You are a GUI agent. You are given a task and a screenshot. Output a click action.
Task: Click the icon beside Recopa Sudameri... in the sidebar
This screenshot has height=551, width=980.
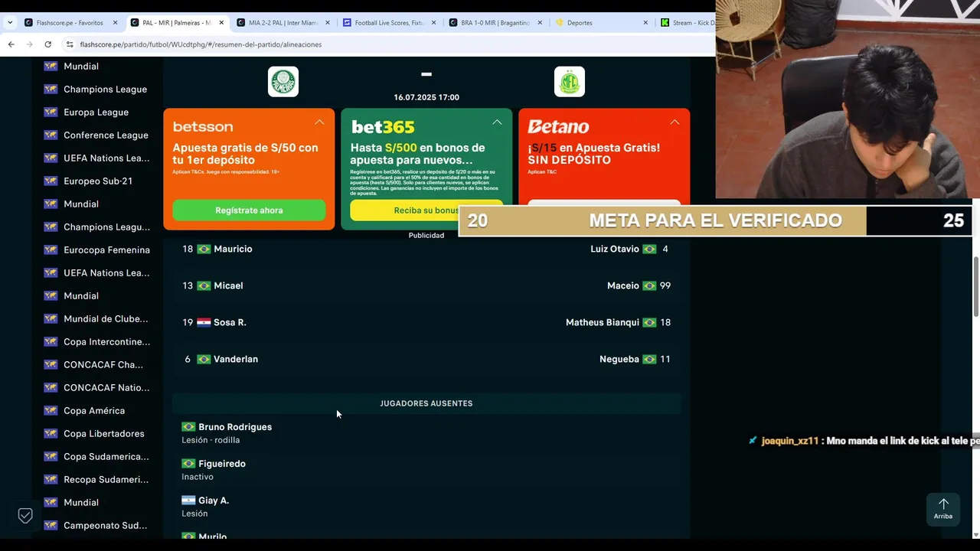(51, 480)
